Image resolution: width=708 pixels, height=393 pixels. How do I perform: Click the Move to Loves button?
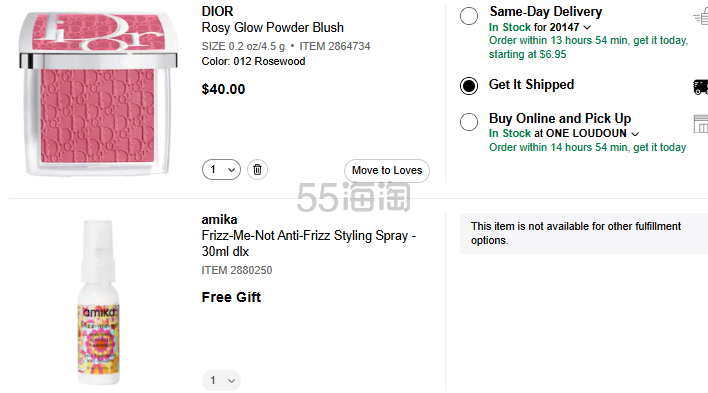click(387, 170)
